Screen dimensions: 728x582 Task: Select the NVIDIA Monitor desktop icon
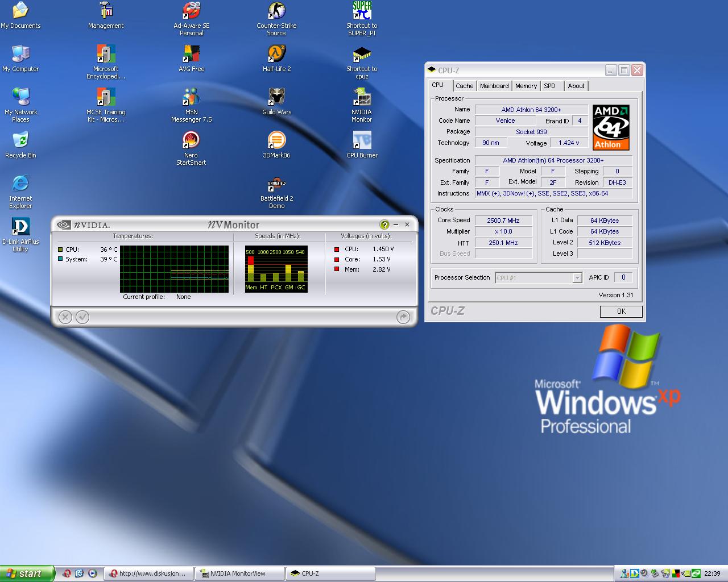362,105
